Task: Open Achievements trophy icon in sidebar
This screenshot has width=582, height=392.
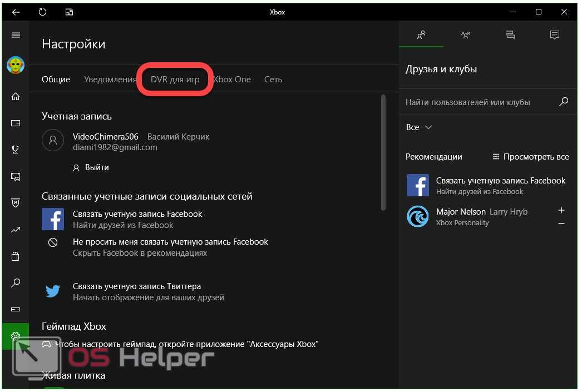Action: click(x=16, y=150)
